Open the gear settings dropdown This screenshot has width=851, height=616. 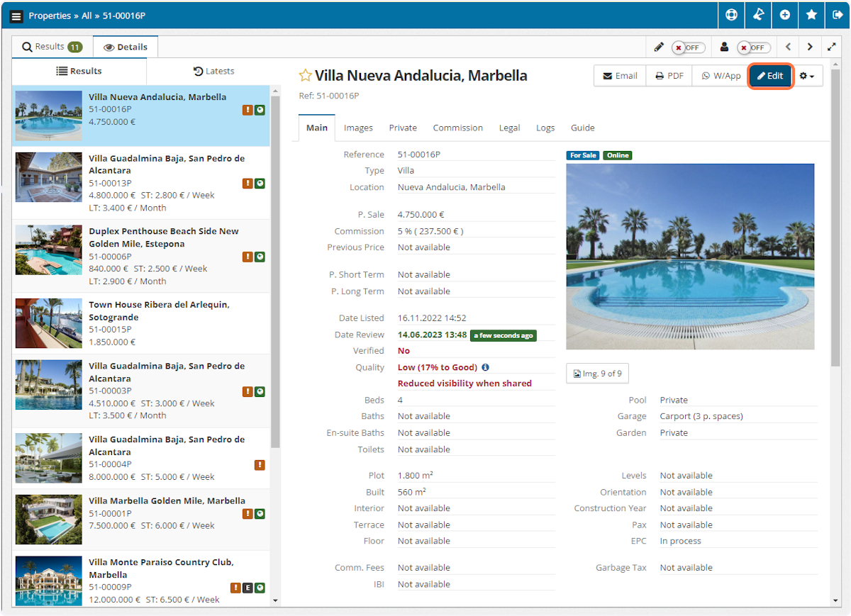(806, 76)
